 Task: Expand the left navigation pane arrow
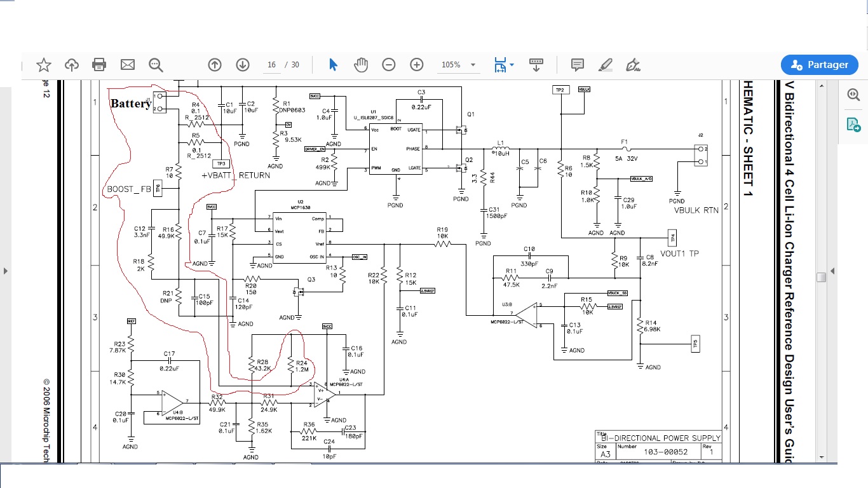6,271
